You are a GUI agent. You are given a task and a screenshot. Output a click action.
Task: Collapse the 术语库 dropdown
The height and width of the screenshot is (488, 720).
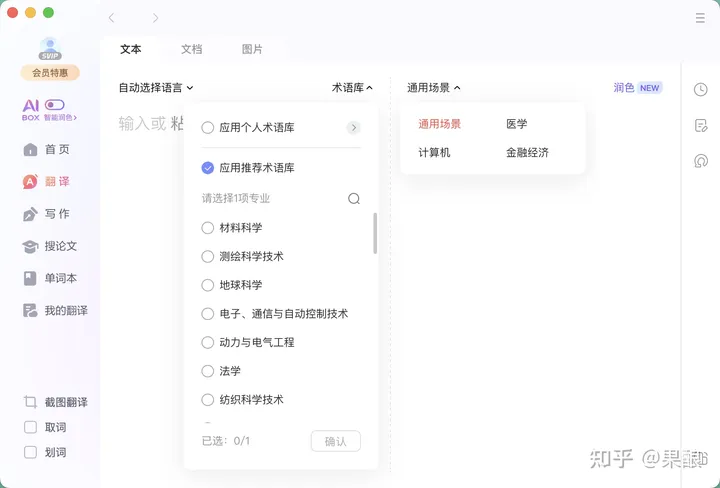[352, 88]
